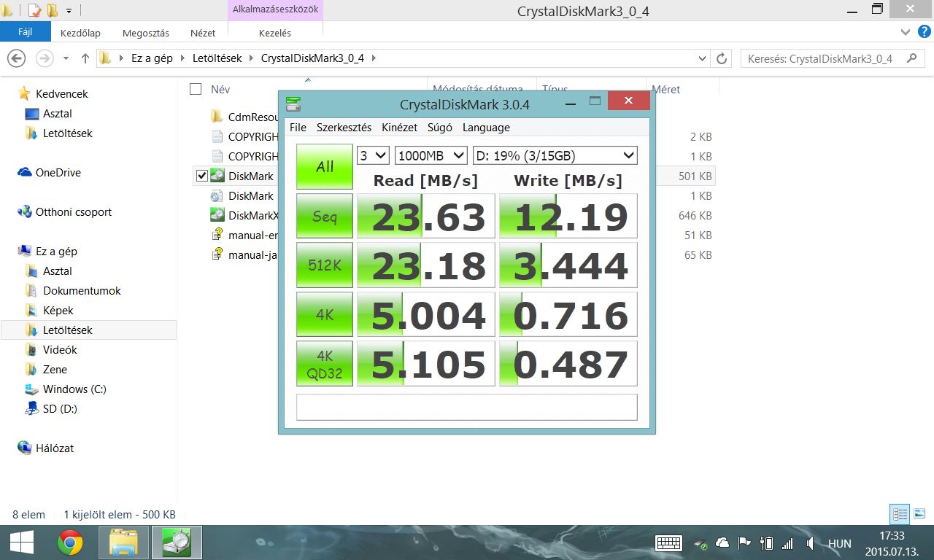The height and width of the screenshot is (560, 934).
Task: Click the 512K write result 3.444
Action: 568,265
